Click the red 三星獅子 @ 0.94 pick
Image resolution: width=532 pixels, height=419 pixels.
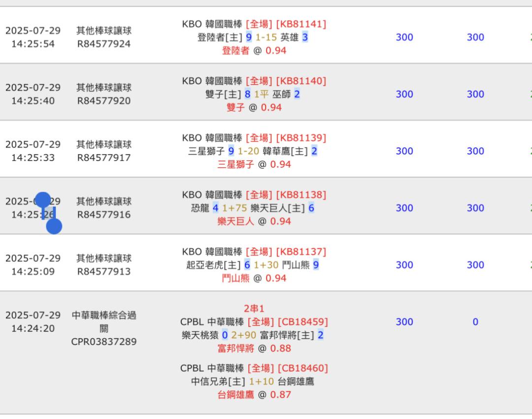254,164
